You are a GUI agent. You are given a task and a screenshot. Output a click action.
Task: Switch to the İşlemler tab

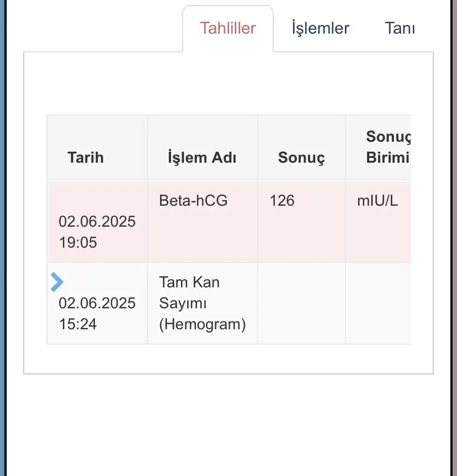click(x=320, y=28)
